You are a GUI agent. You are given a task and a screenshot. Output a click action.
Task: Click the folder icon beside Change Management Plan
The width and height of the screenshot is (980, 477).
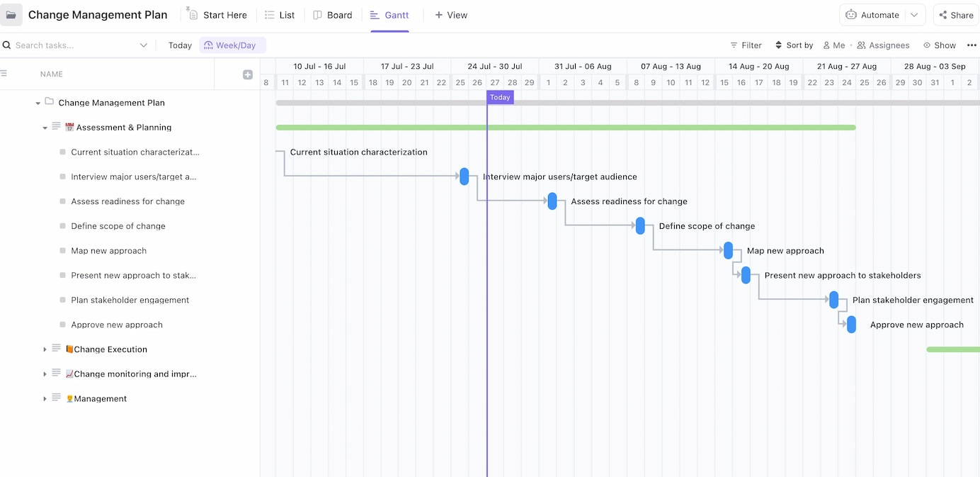pos(49,102)
